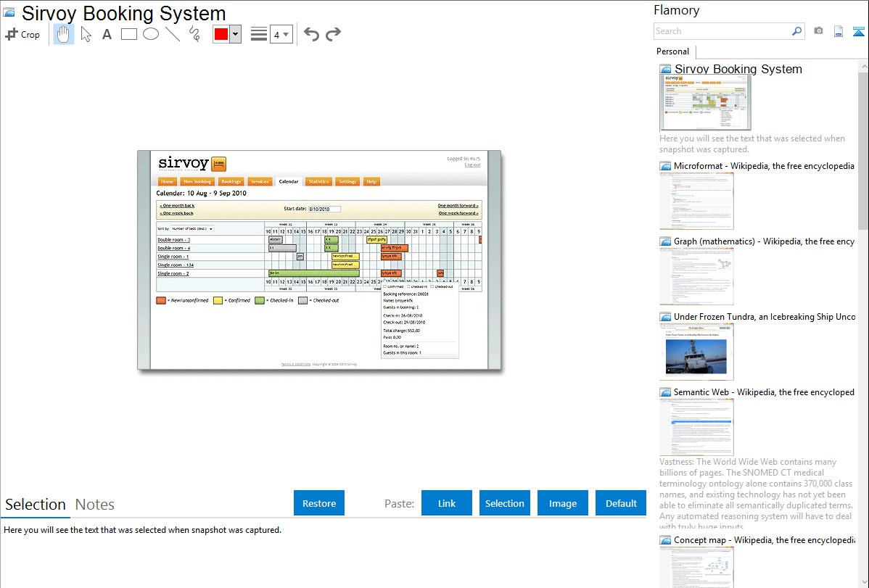Open the line width 4 dropdown

coord(281,35)
